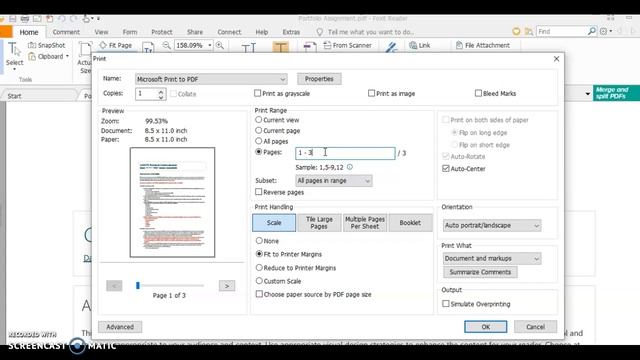640x360 pixels.
Task: Click the Print icon in quick access toolbar
Action: pos(25,19)
